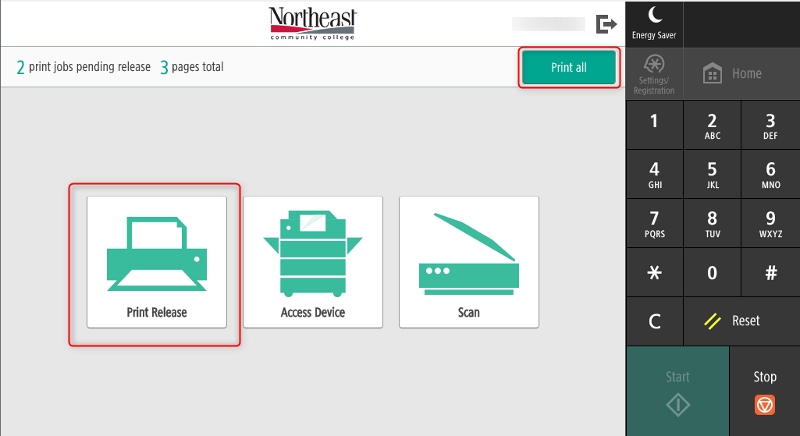Click the Northeast Community College logo
This screenshot has width=800, height=436.
click(312, 24)
